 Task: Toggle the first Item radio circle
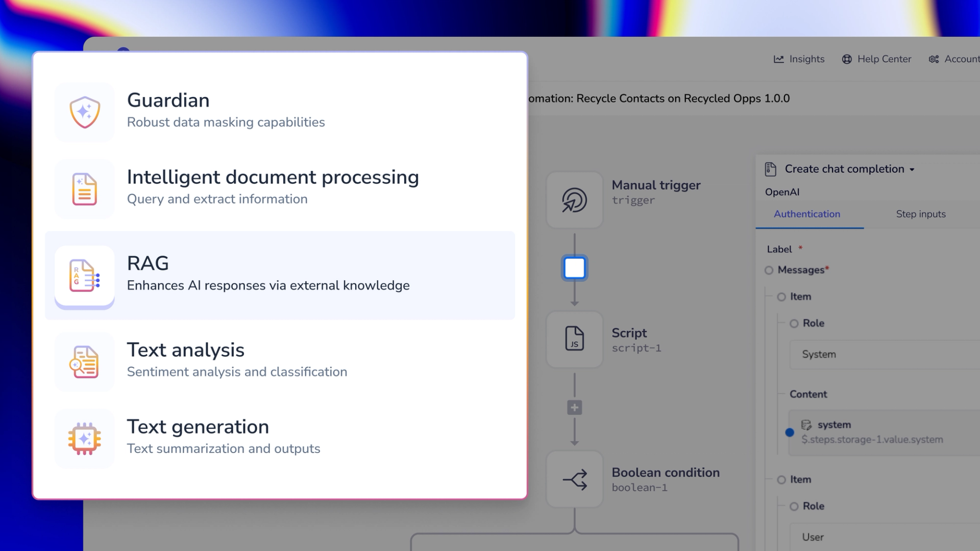click(781, 297)
